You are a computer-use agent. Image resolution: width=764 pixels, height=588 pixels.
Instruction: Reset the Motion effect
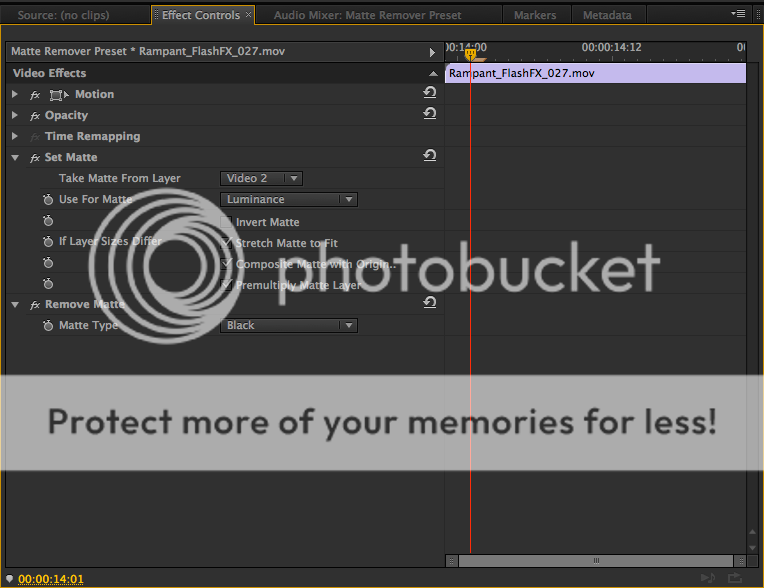[429, 93]
